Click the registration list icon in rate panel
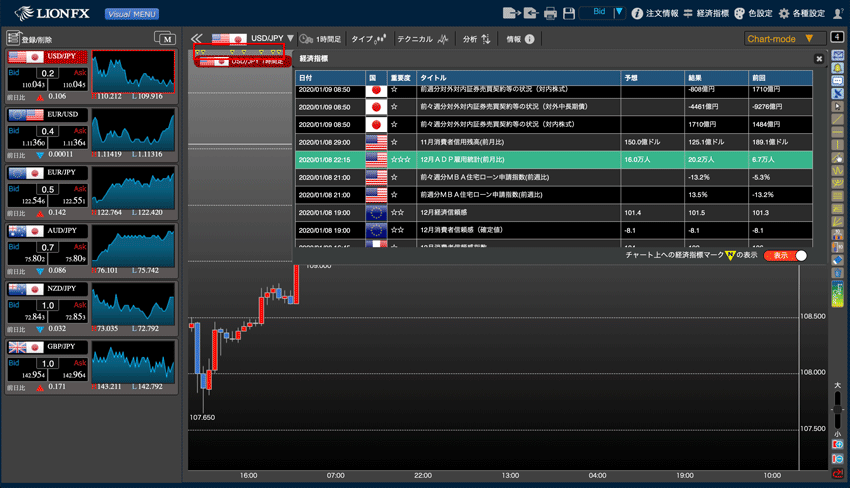 (14, 38)
